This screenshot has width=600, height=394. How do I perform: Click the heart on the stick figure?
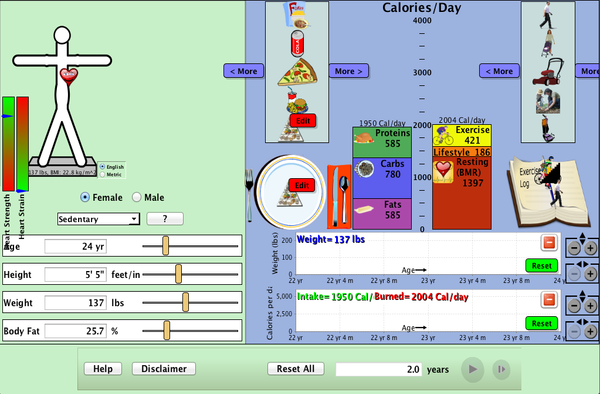point(69,76)
